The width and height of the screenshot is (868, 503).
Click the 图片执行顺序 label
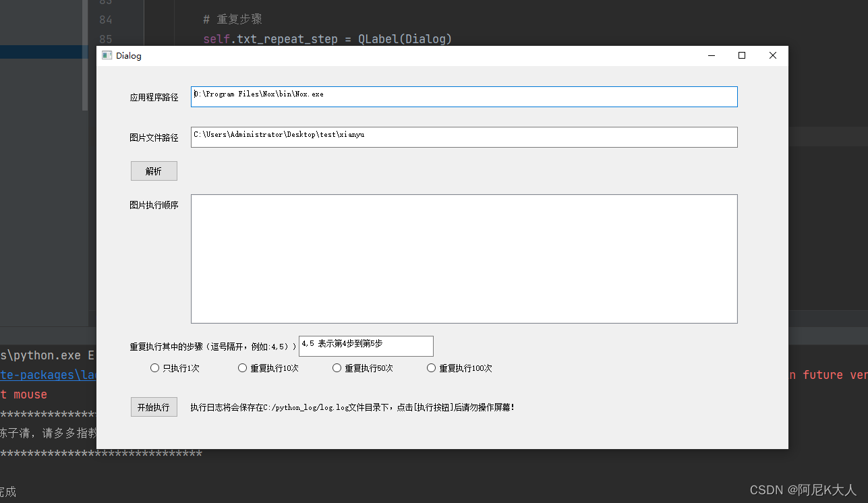(154, 205)
